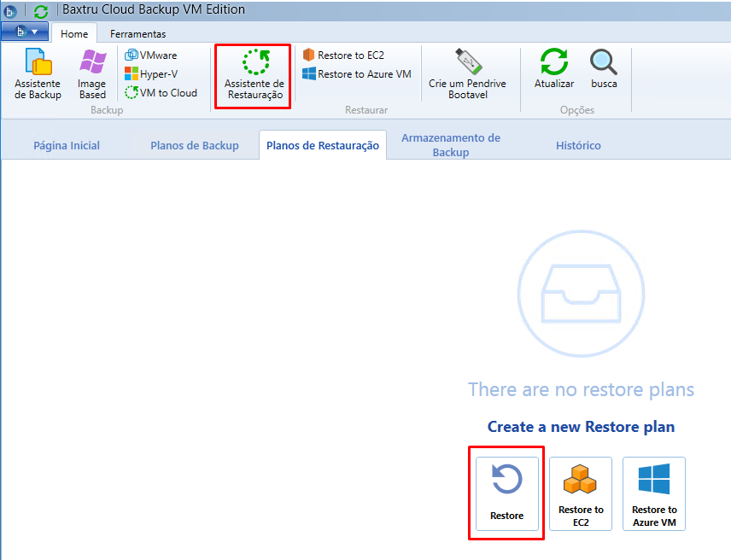Click Restore to Azure VM in ribbon
This screenshot has height=560, width=731.
click(357, 73)
